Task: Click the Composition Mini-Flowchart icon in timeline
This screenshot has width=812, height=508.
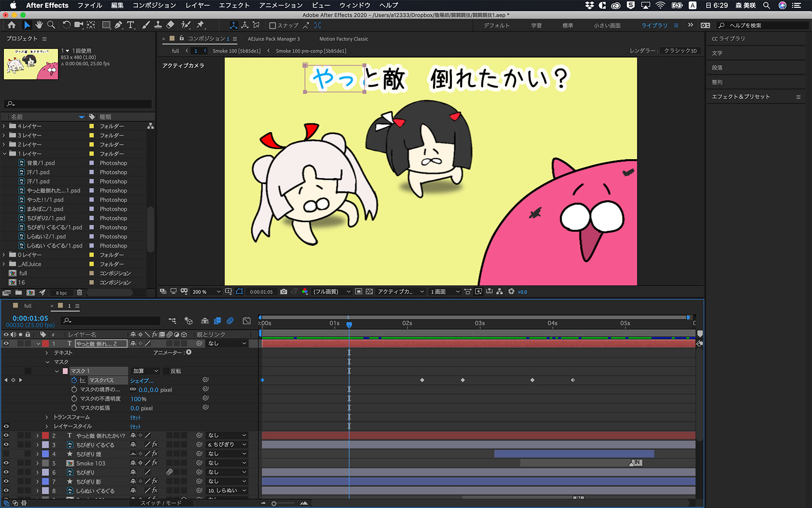Action: [172, 321]
